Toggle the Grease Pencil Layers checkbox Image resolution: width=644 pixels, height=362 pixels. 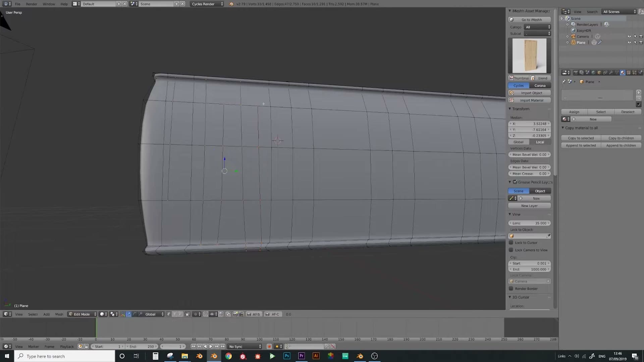click(x=515, y=182)
